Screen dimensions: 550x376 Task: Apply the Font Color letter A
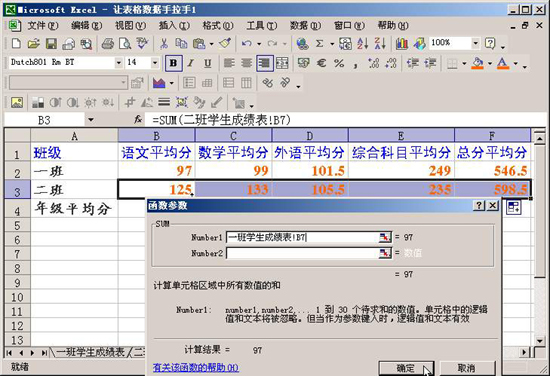(x=503, y=63)
